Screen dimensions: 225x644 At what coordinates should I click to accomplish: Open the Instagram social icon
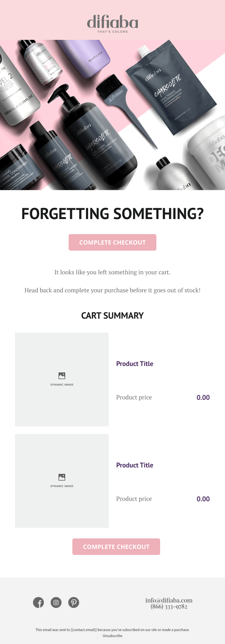point(56,603)
